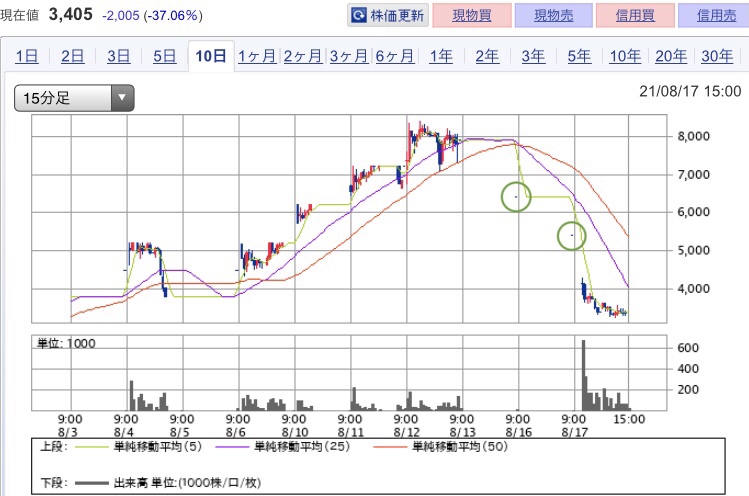
Task: Click the 8/16 date axis label
Action: 518,432
